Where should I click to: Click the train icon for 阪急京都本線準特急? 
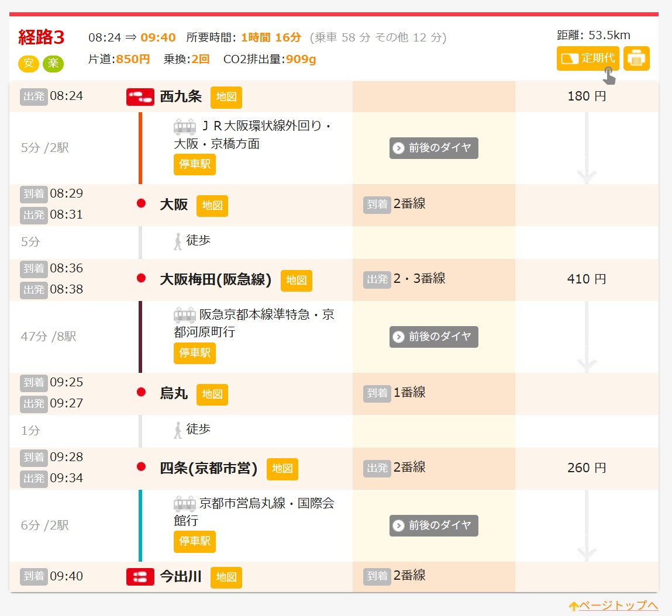click(x=185, y=315)
